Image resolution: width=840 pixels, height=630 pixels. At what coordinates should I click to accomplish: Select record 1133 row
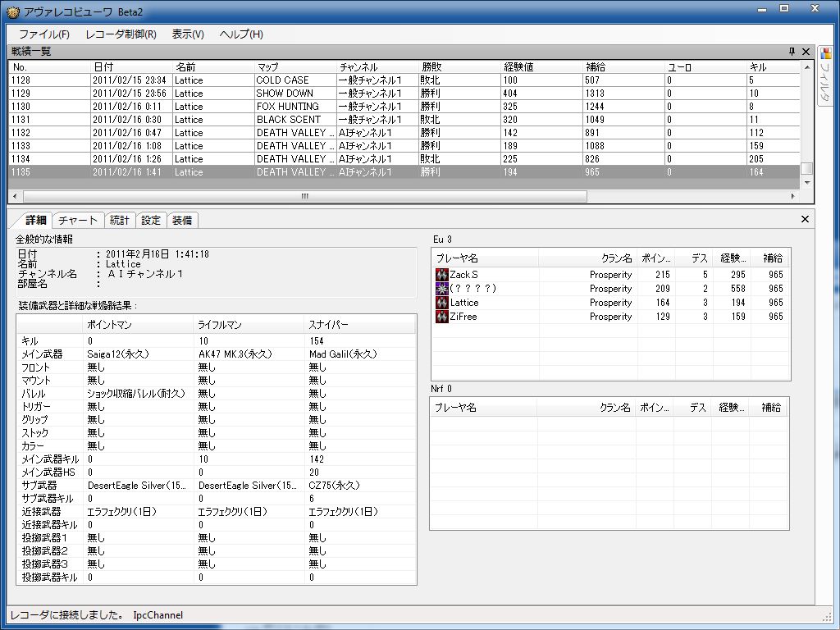click(x=404, y=146)
